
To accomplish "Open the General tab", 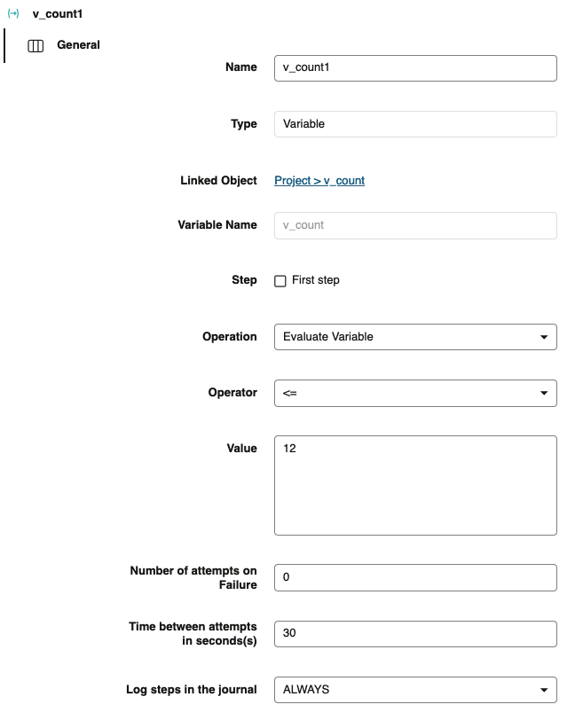I will click(78, 45).
